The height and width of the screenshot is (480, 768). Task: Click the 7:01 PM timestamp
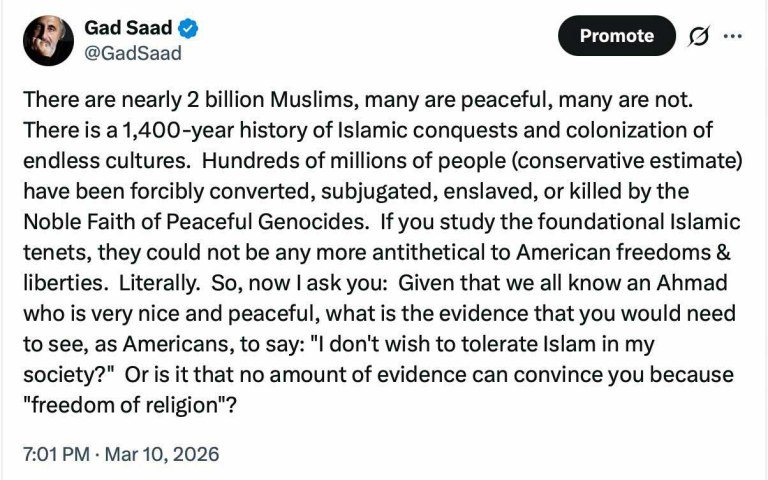click(x=56, y=454)
